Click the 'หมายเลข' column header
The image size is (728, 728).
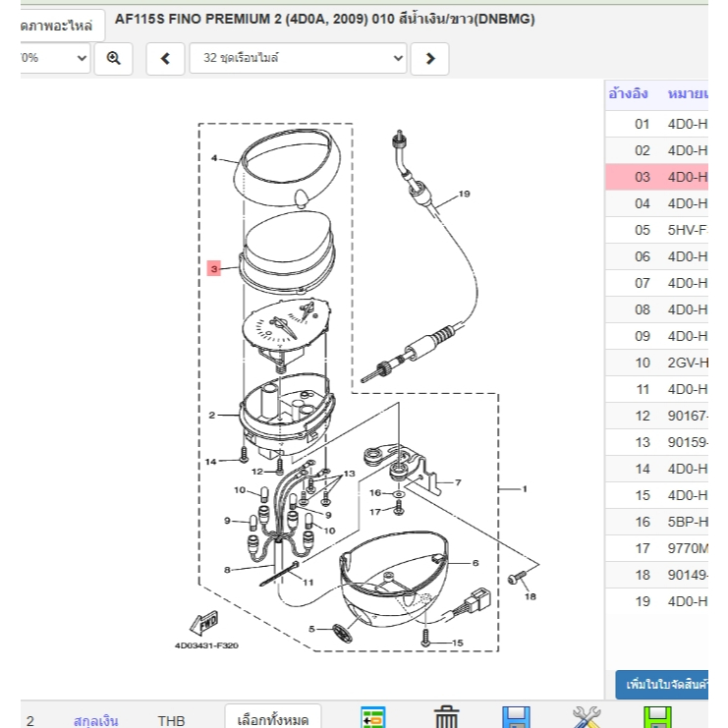pos(688,93)
